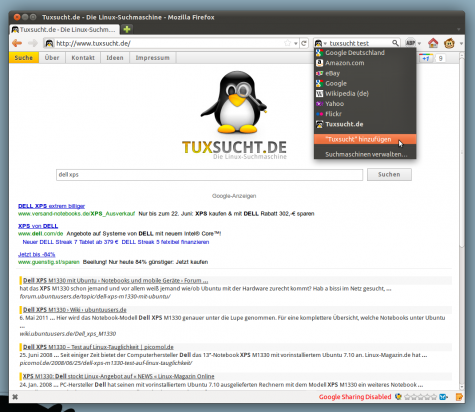This screenshot has height=412, width=475.
Task: Click the Adblock Plus ABP icon
Action: pos(410,43)
